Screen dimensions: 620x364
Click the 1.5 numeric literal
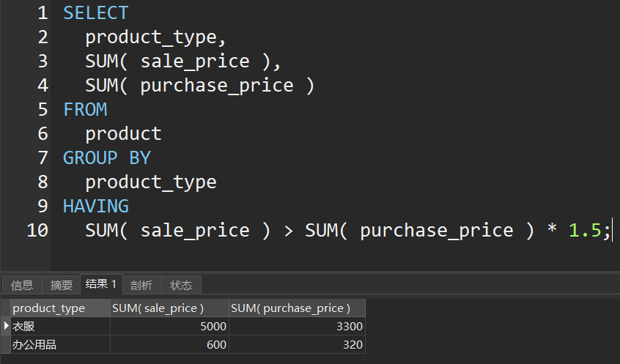tap(585, 230)
